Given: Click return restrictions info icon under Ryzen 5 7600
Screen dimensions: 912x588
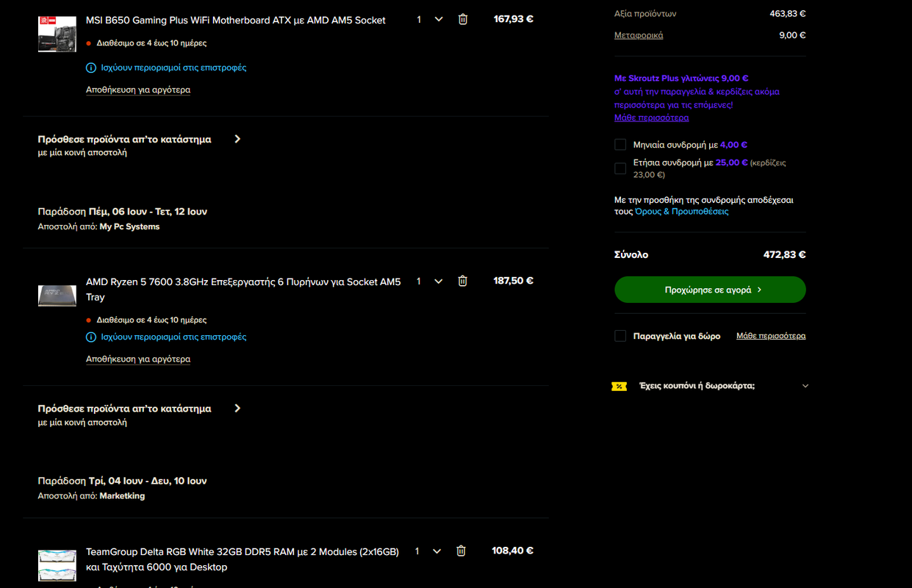Looking at the screenshot, I should coord(91,337).
